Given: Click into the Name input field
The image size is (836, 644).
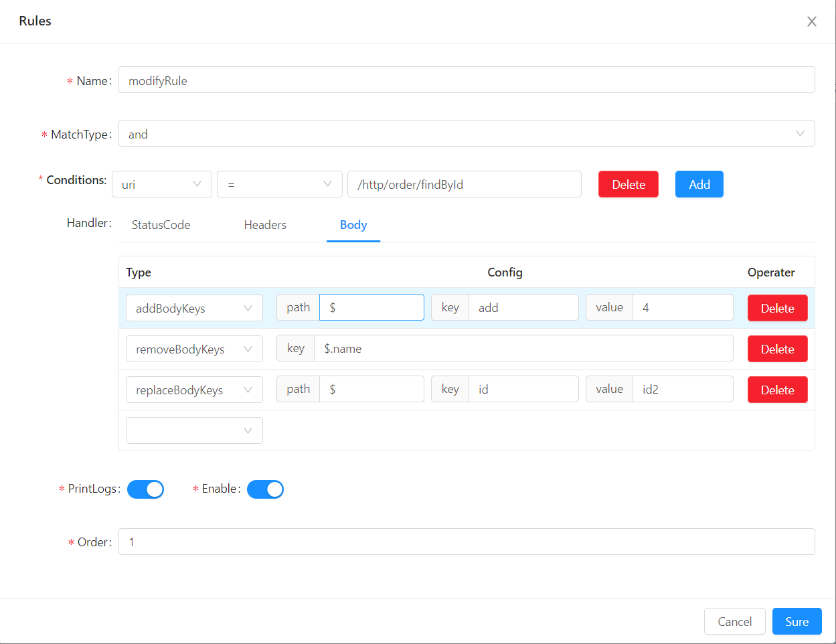Looking at the screenshot, I should pos(466,80).
